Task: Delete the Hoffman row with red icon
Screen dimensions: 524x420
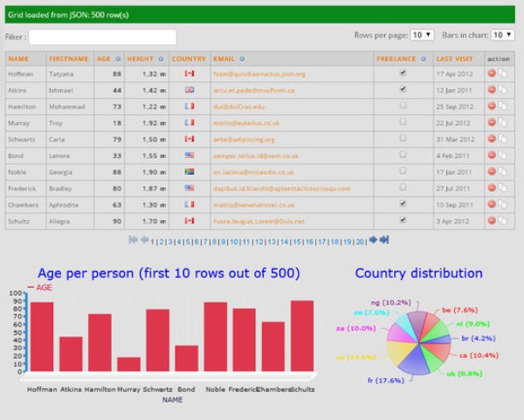Action: tap(493, 74)
